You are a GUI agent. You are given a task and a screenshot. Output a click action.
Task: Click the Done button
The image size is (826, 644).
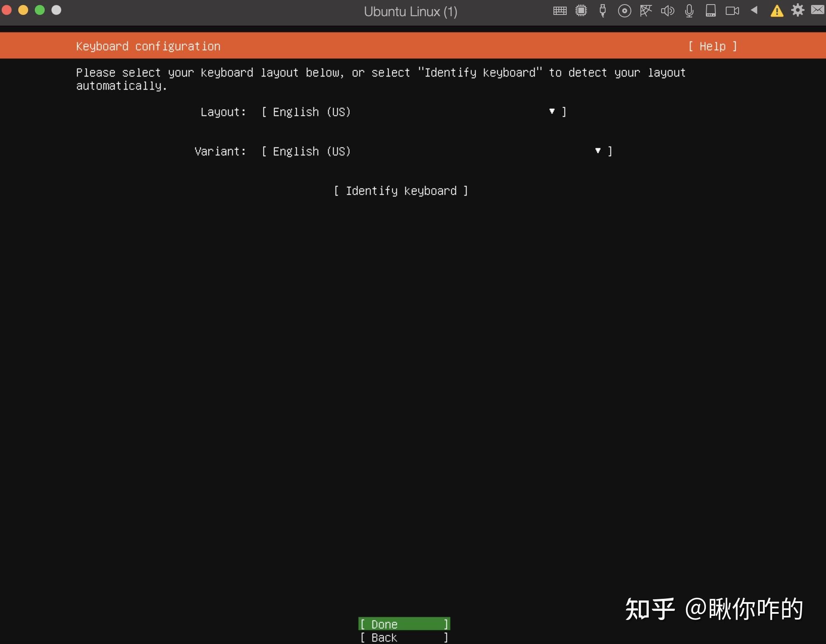(x=404, y=624)
